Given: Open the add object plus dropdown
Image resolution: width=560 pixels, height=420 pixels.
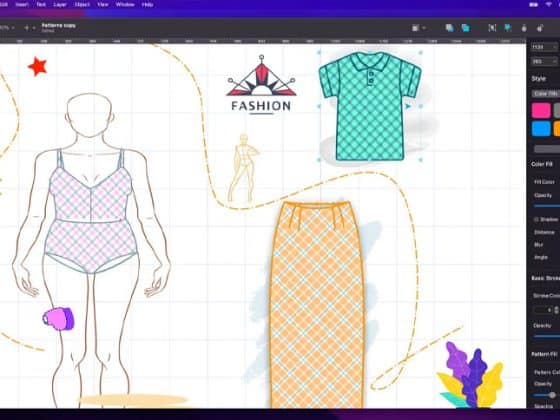Looking at the screenshot, I should point(29,28).
